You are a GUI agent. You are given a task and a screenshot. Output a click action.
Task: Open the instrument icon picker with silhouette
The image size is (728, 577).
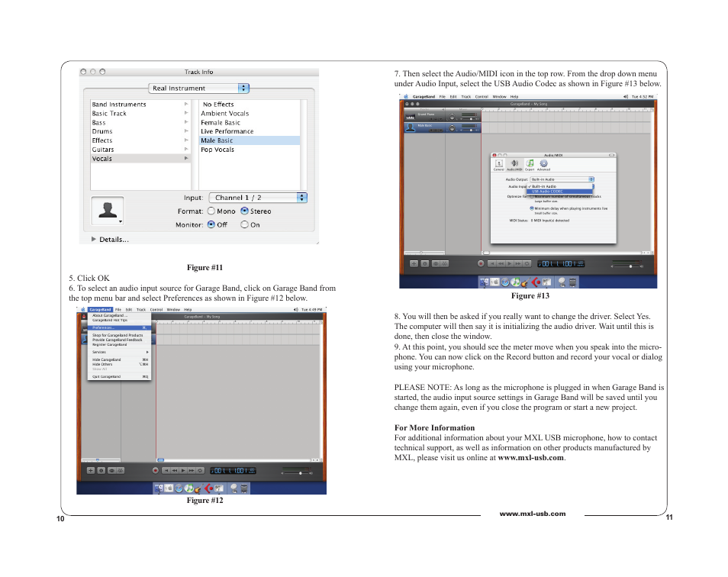[108, 211]
